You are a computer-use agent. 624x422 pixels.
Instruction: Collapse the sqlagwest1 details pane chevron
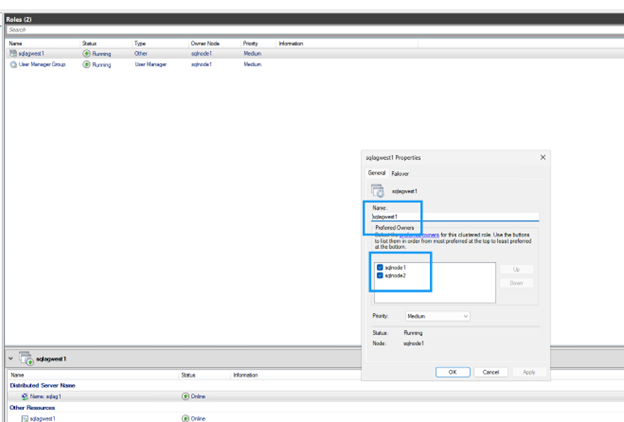[11, 359]
